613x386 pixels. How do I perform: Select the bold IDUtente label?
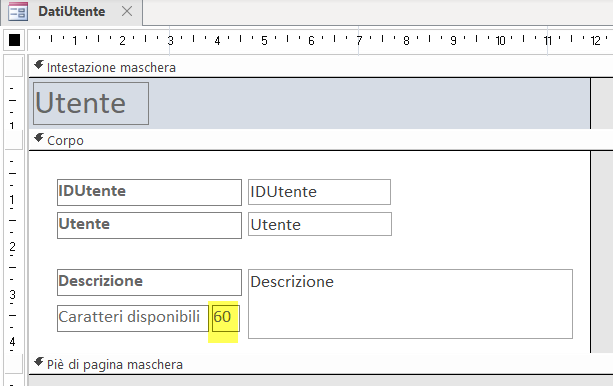149,192
